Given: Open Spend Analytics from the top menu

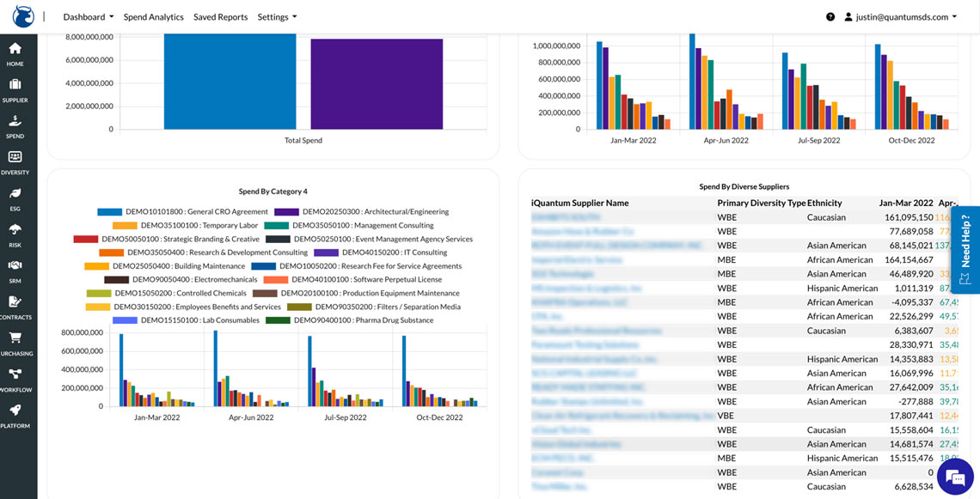Looking at the screenshot, I should [153, 17].
